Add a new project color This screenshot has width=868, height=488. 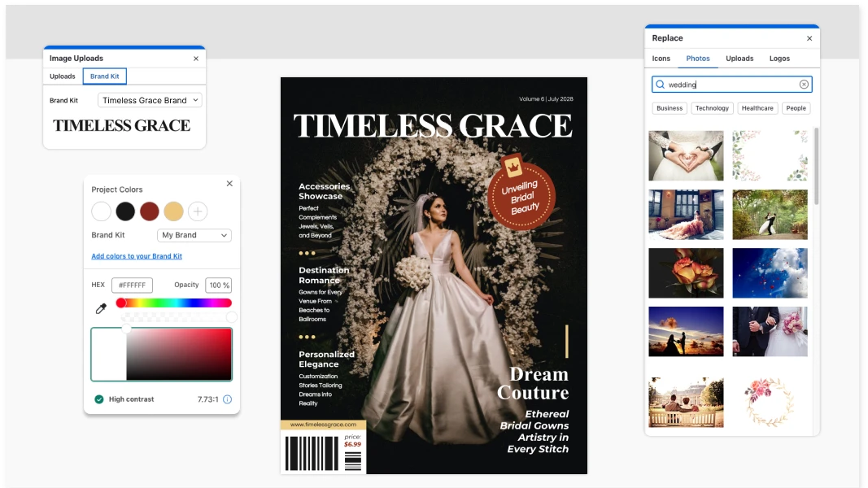(x=198, y=211)
